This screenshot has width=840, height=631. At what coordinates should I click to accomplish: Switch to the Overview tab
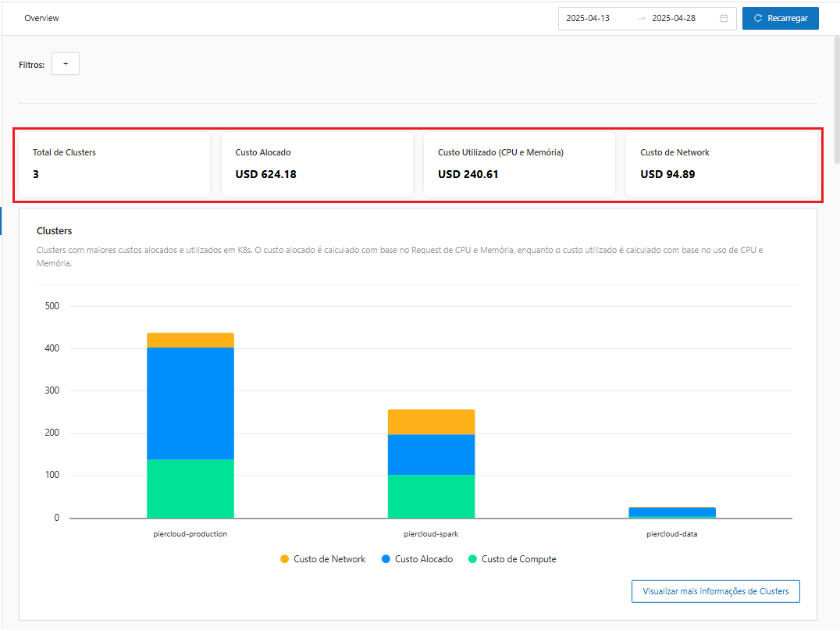[41, 18]
